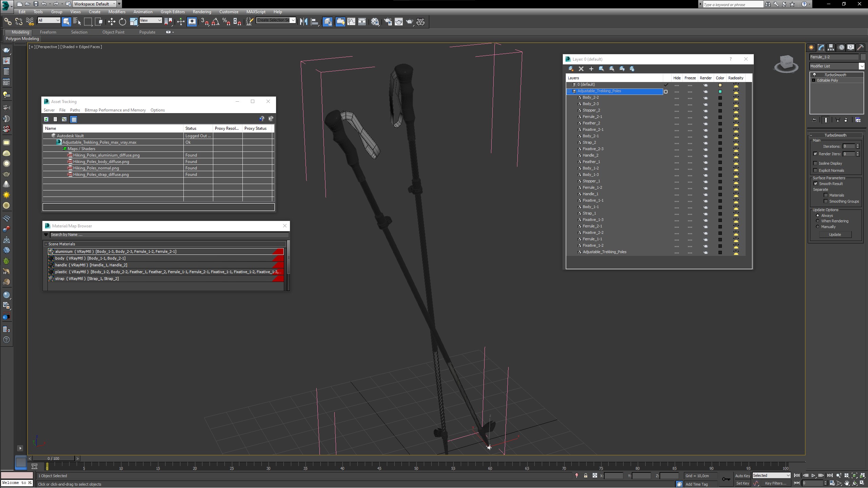Toggle the Render Iters checkbox
The height and width of the screenshot is (488, 868).
pos(815,154)
